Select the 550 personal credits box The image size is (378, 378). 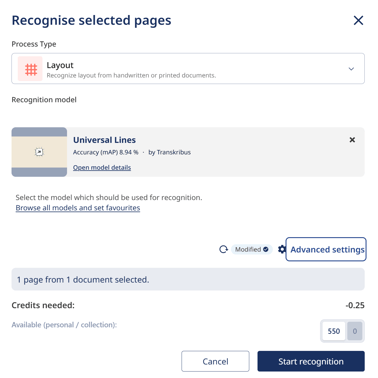coord(334,331)
